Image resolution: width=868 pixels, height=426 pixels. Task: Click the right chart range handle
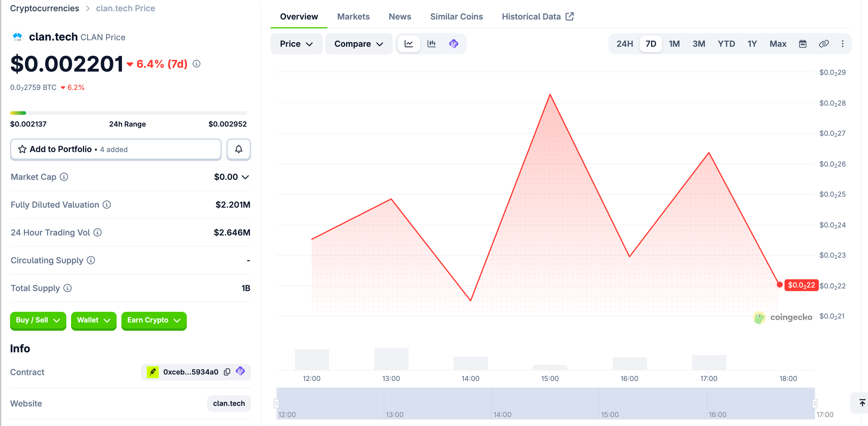[814, 403]
